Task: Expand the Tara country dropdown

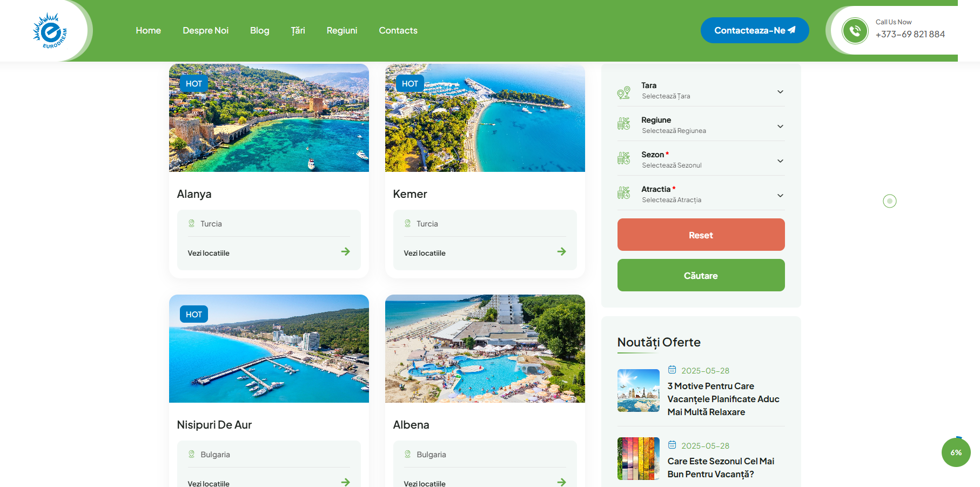Action: (x=780, y=92)
